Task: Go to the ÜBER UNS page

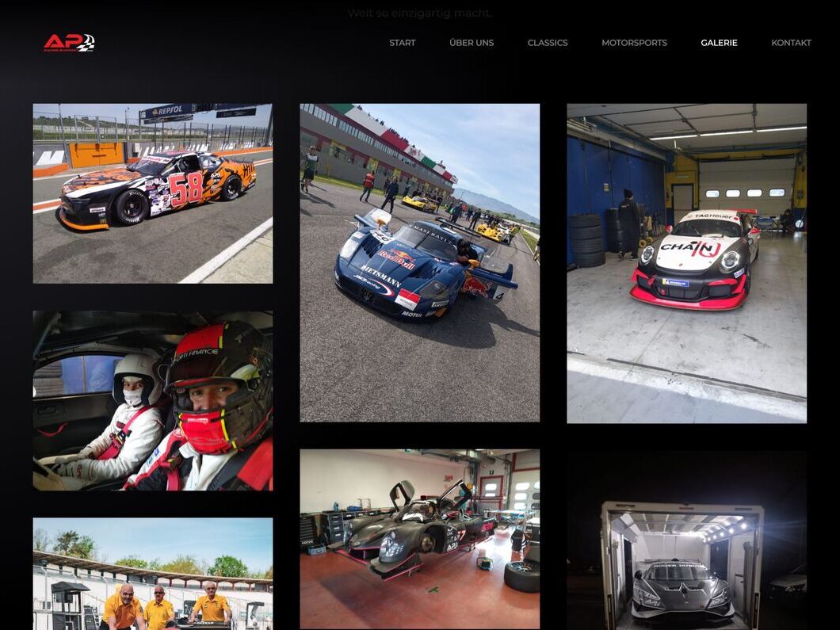Action: point(472,43)
